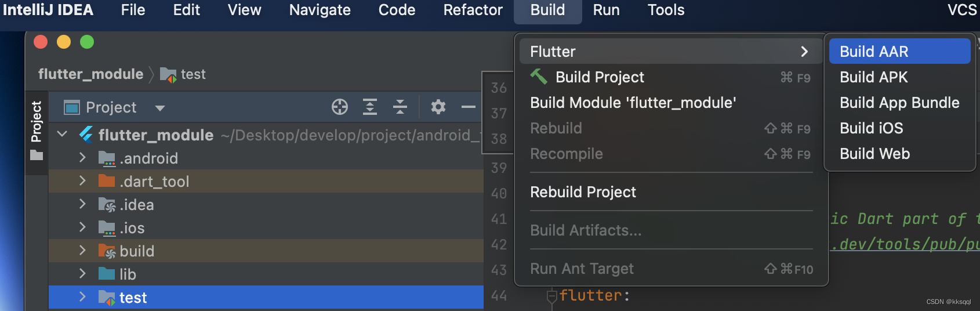Select Build APK in the submenu

pos(873,77)
